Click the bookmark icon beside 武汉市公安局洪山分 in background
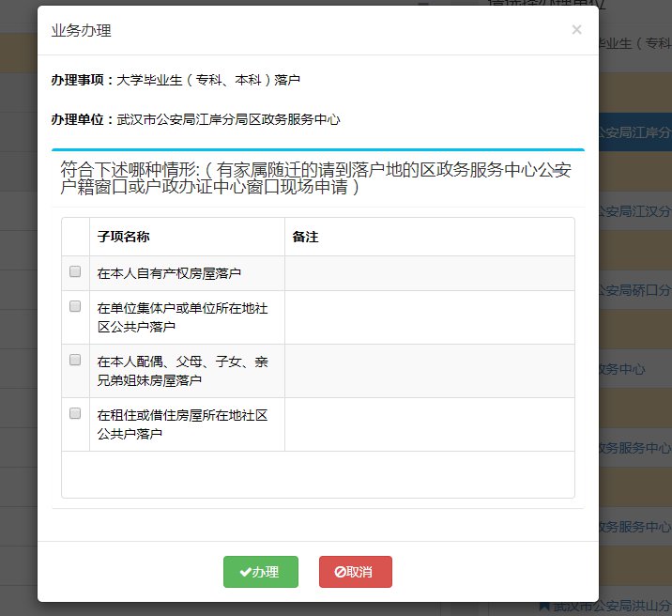This screenshot has width=672, height=616. (x=544, y=606)
